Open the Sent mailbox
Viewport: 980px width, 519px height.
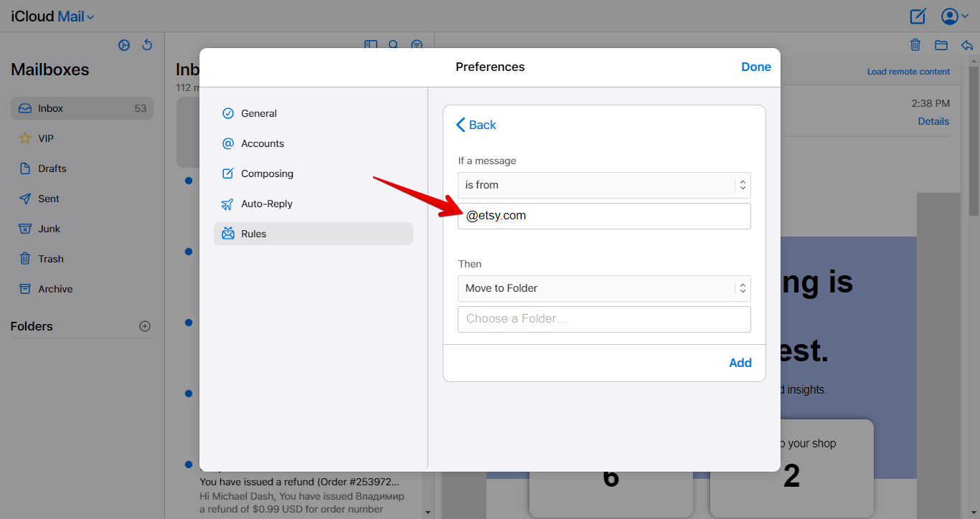[82, 199]
